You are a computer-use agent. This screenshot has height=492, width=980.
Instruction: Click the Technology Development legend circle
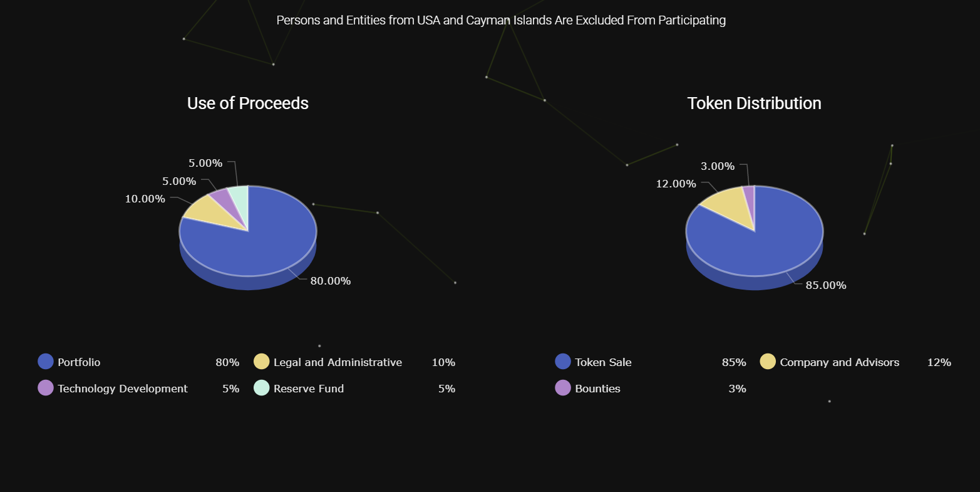point(46,388)
